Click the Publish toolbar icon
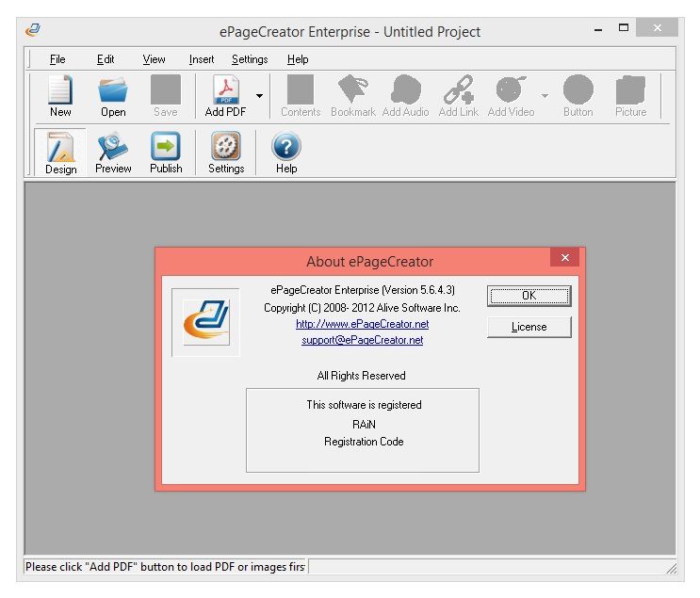 click(166, 153)
